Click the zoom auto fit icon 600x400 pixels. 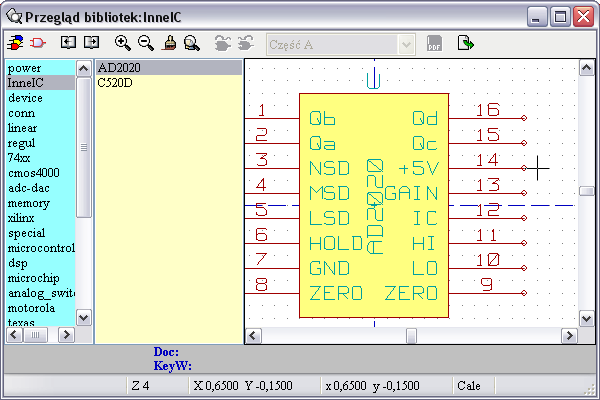click(x=192, y=43)
